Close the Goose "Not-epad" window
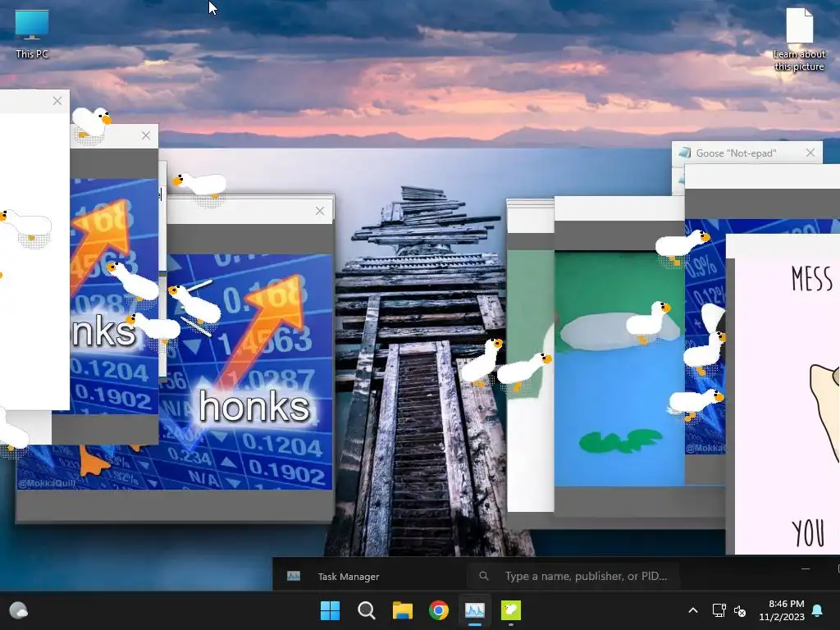840x630 pixels. [810, 153]
